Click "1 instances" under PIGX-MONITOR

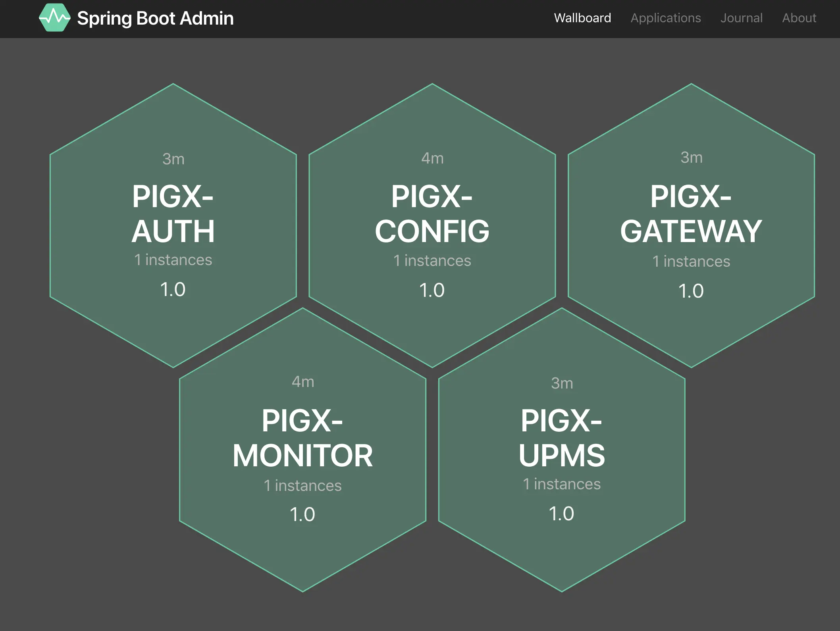tap(302, 486)
